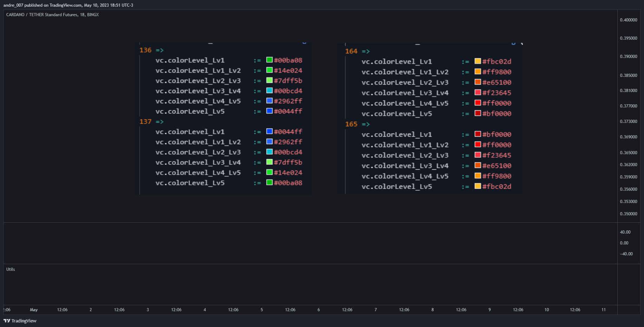Click the #14e024 swatch under line 136
The height and width of the screenshot is (327, 644).
coord(269,70)
